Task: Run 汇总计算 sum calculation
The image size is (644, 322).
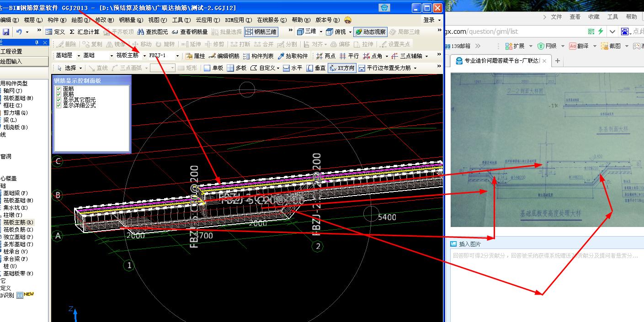Action: coord(85,32)
